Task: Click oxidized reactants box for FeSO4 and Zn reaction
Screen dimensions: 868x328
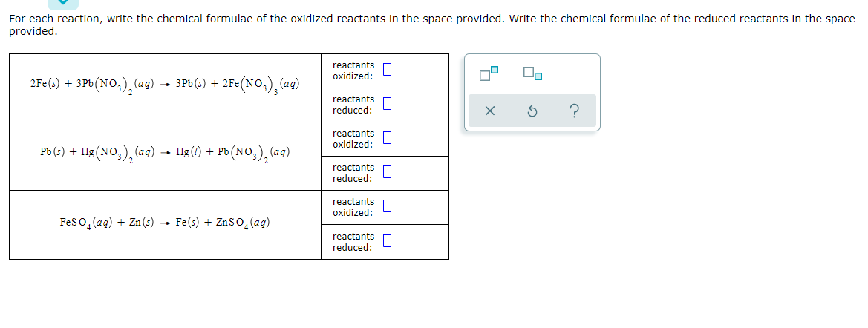Action: point(388,207)
